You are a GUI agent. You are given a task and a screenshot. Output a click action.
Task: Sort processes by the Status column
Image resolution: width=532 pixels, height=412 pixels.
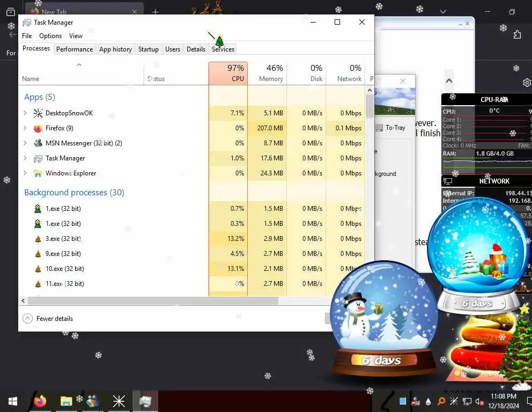tap(176, 73)
